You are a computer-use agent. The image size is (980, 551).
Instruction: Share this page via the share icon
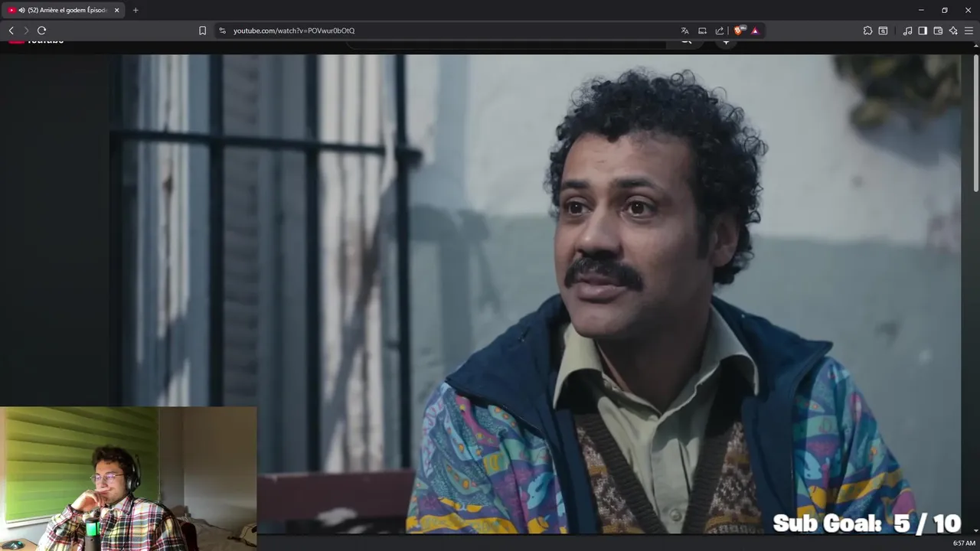pyautogui.click(x=720, y=31)
